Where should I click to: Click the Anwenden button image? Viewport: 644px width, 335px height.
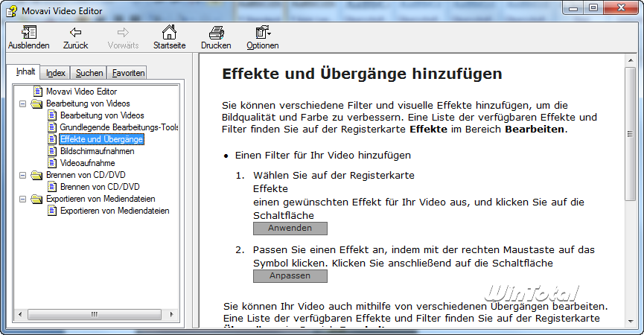click(x=290, y=229)
